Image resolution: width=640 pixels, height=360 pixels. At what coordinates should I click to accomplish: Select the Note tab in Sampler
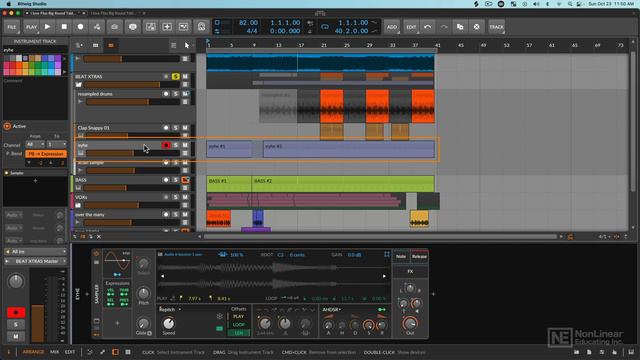coord(401,256)
